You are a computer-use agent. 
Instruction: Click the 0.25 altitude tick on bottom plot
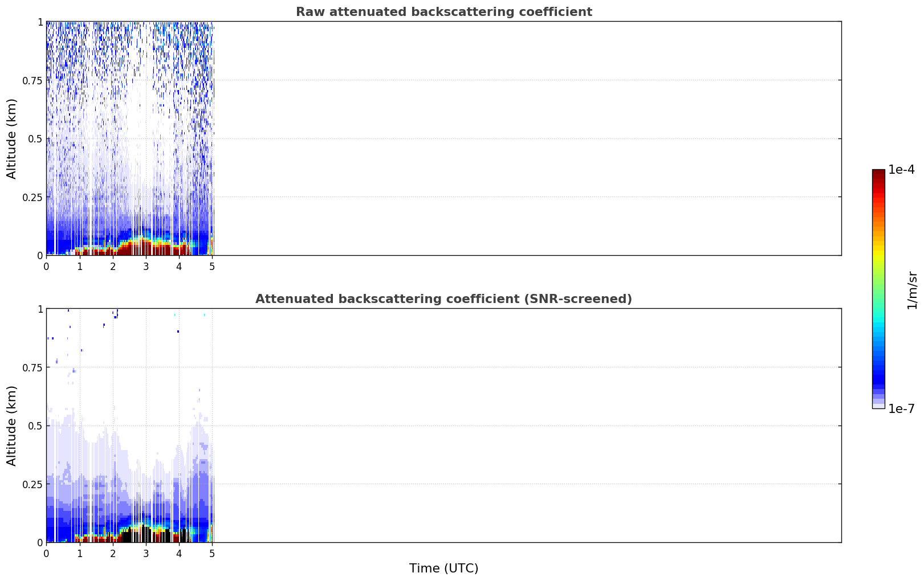coord(32,484)
